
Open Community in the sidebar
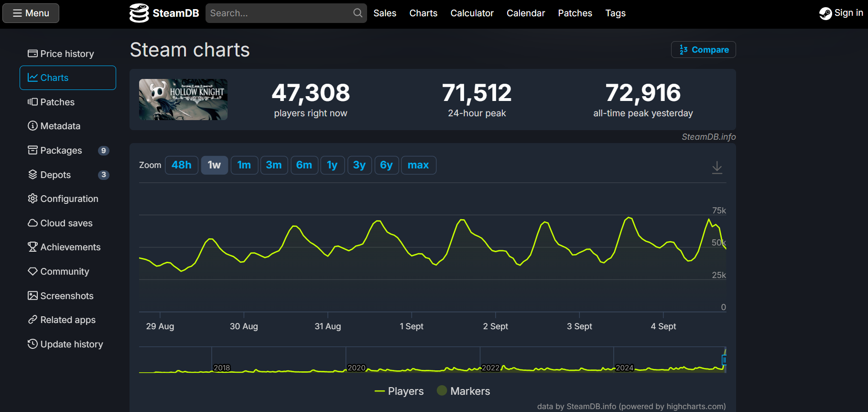pyautogui.click(x=67, y=271)
